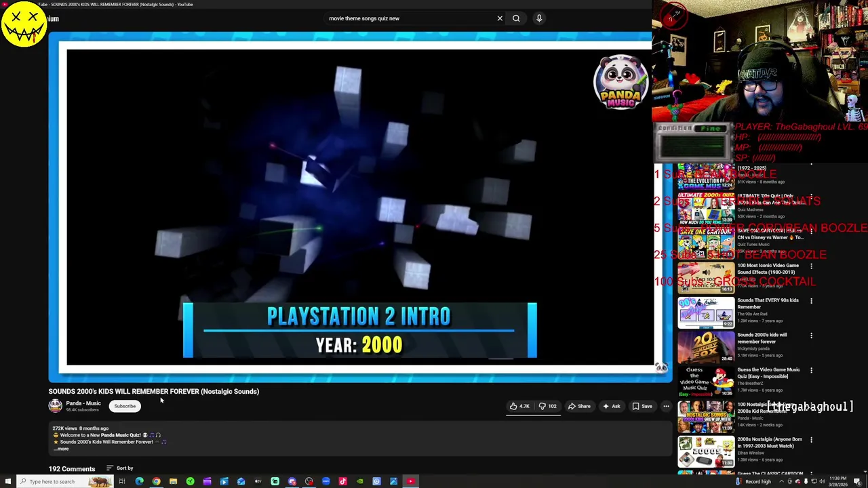Click the taskbar 'Type here to search' box
Image resolution: width=868 pixels, height=488 pixels.
coord(64,481)
